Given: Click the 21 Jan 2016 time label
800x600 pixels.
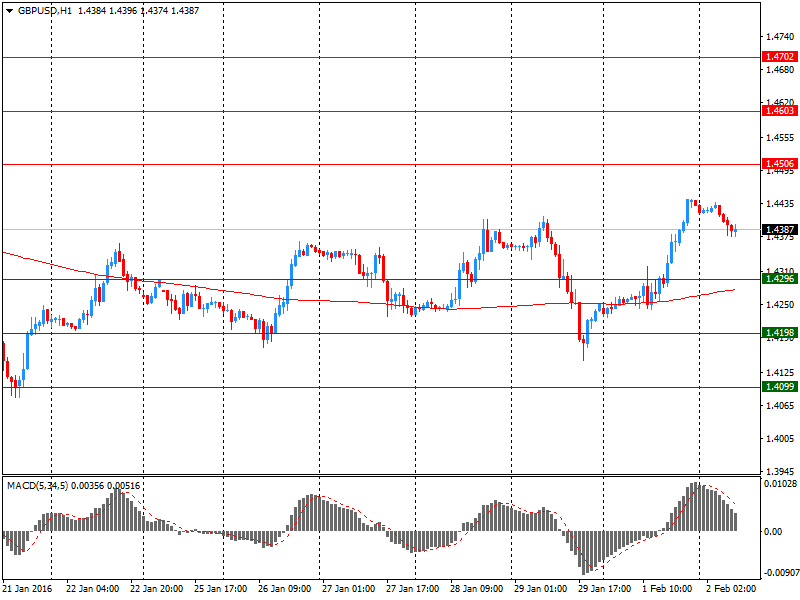Looking at the screenshot, I should point(28,589).
